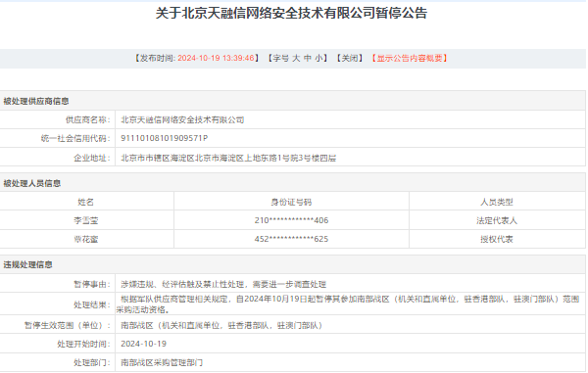Click the 人员类型 column header

coord(497,202)
